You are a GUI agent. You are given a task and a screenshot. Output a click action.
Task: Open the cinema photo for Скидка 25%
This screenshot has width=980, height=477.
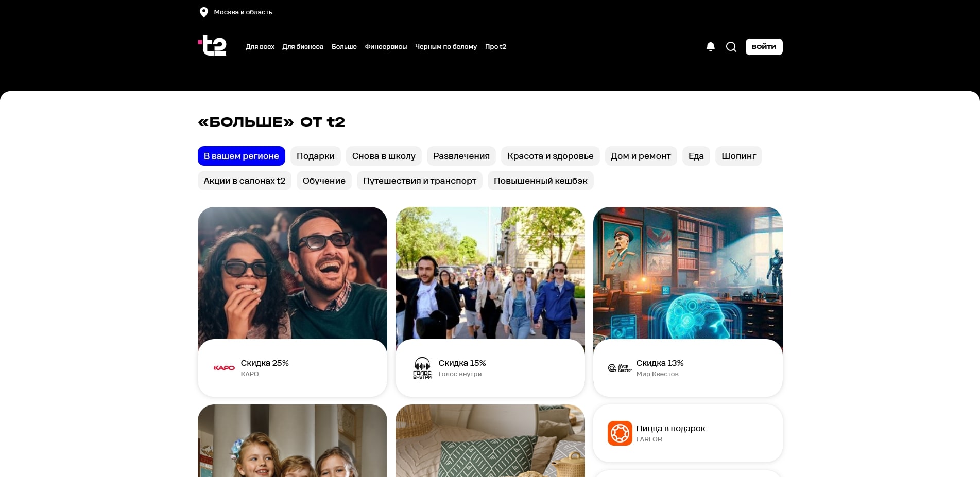pos(292,273)
